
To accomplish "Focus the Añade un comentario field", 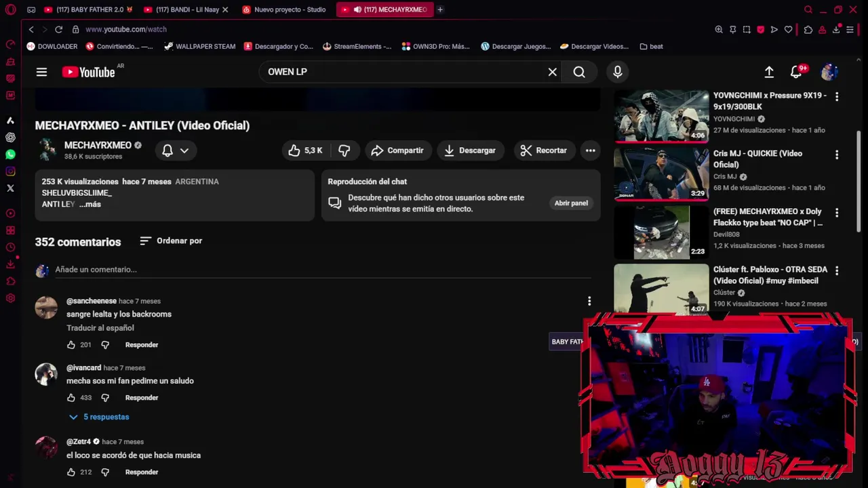I will point(323,270).
